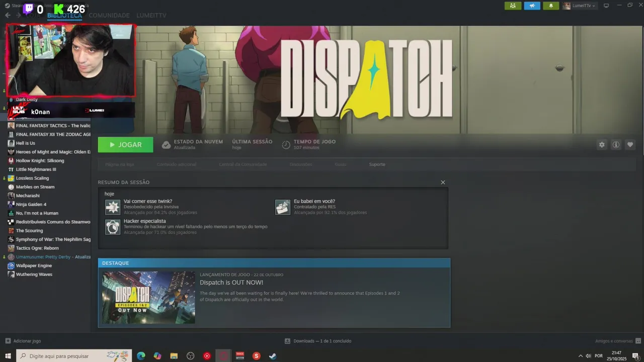The width and height of the screenshot is (644, 362).
Task: Open game info icon
Action: click(x=616, y=145)
